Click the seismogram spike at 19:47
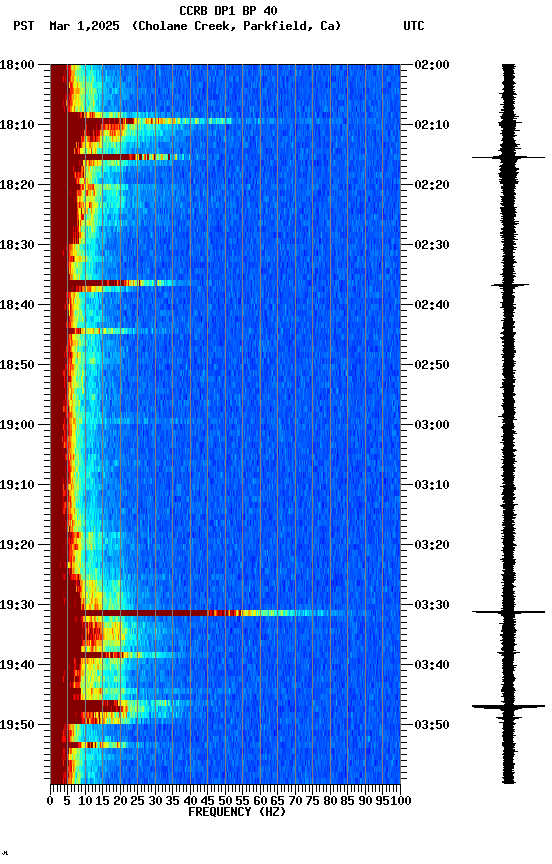The height and width of the screenshot is (864, 552). click(x=508, y=706)
